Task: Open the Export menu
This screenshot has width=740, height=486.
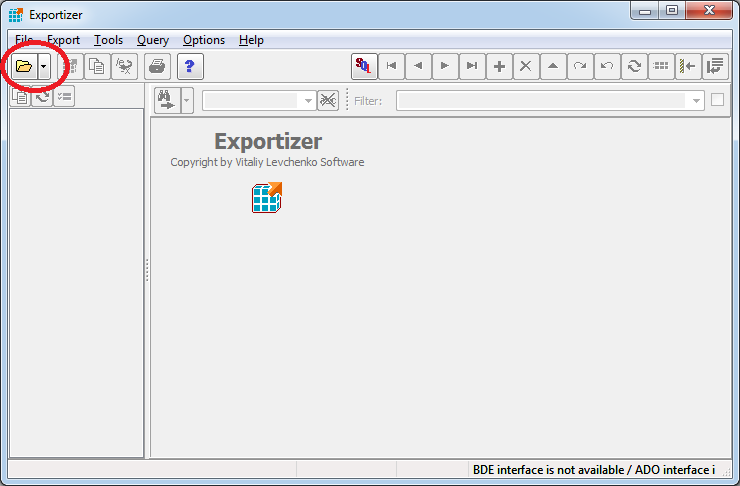Action: click(64, 40)
